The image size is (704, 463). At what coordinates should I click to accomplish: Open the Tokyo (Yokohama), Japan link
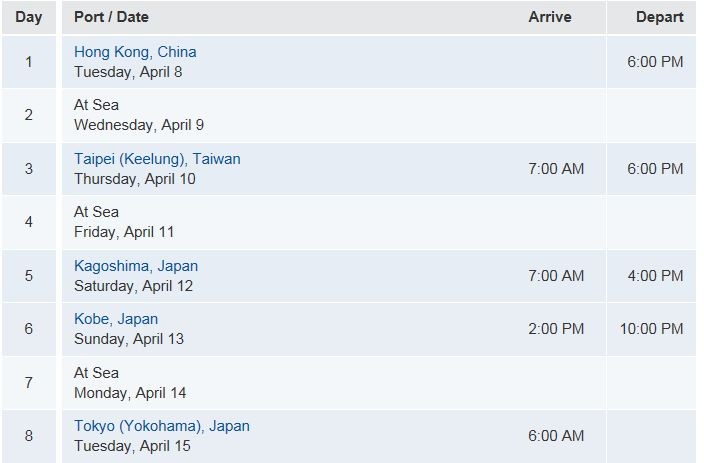tap(162, 426)
